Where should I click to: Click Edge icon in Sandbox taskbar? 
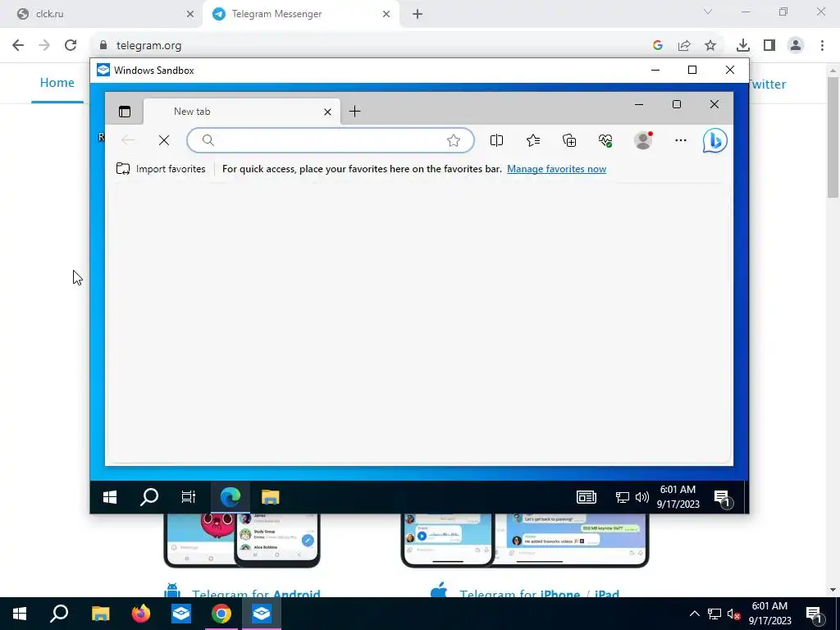[x=231, y=497]
